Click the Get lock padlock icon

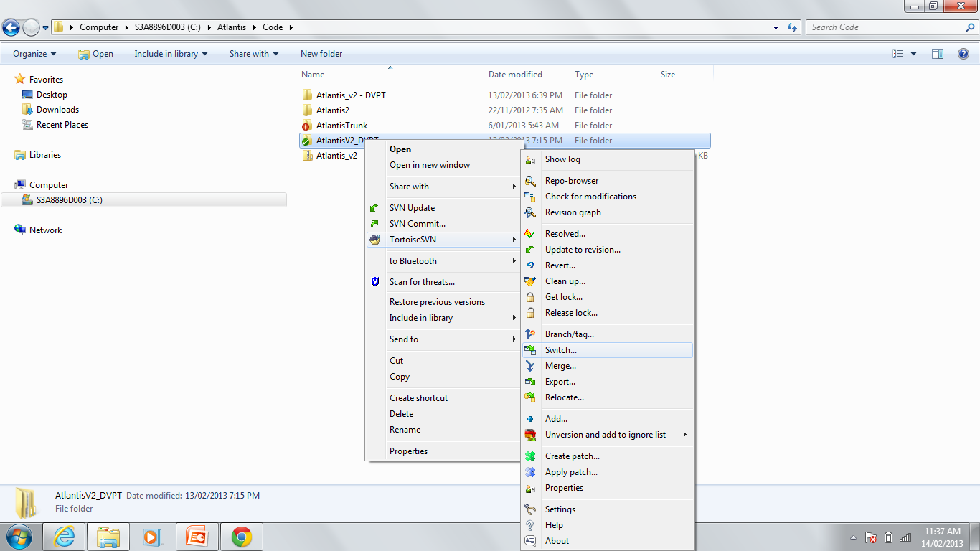[530, 297]
